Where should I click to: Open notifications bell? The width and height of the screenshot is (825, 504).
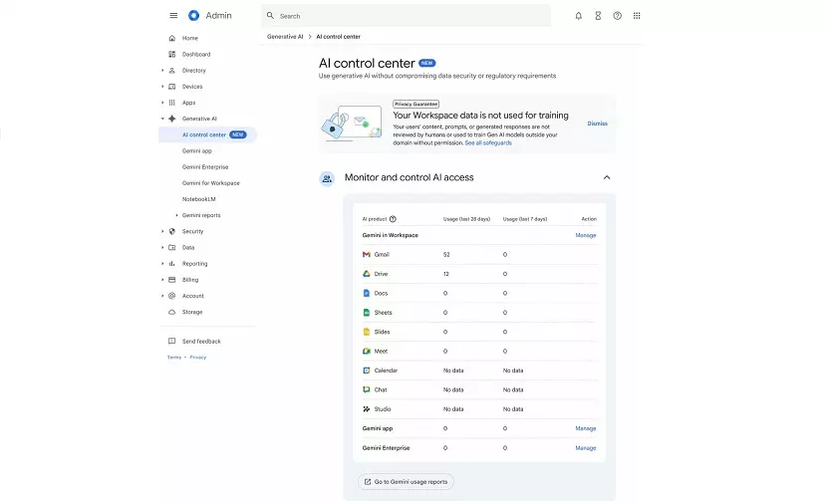578,16
